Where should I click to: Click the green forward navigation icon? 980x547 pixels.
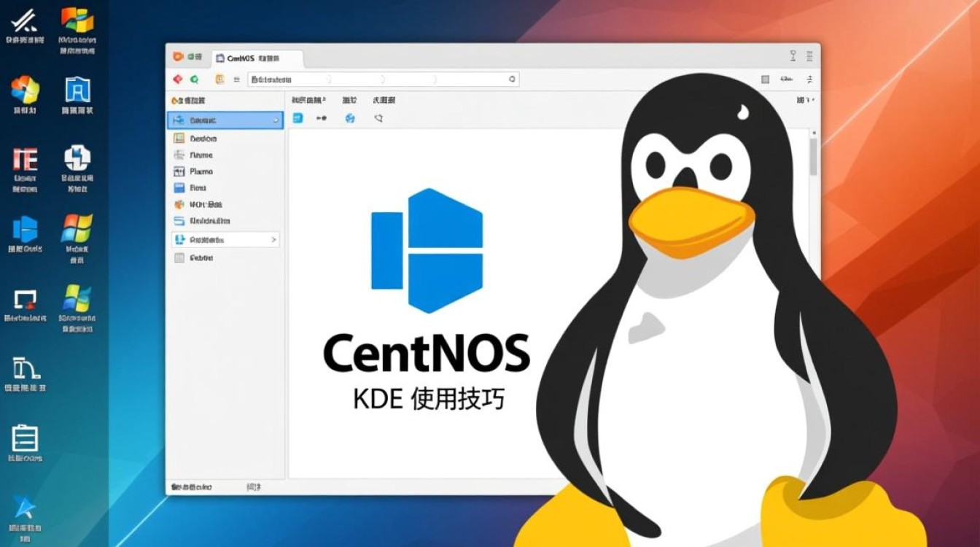(194, 78)
